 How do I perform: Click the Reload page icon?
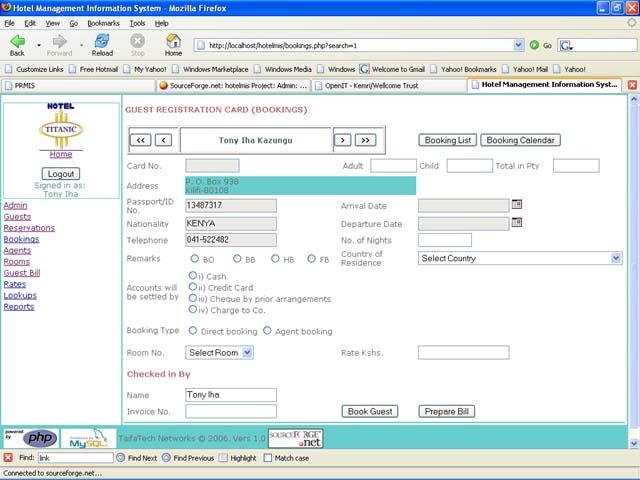click(x=102, y=42)
